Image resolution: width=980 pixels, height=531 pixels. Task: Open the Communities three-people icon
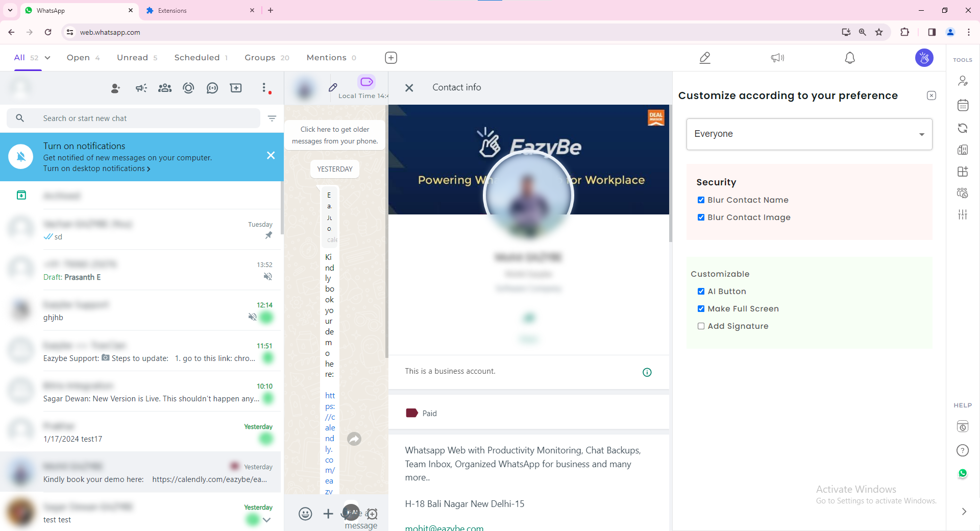165,88
